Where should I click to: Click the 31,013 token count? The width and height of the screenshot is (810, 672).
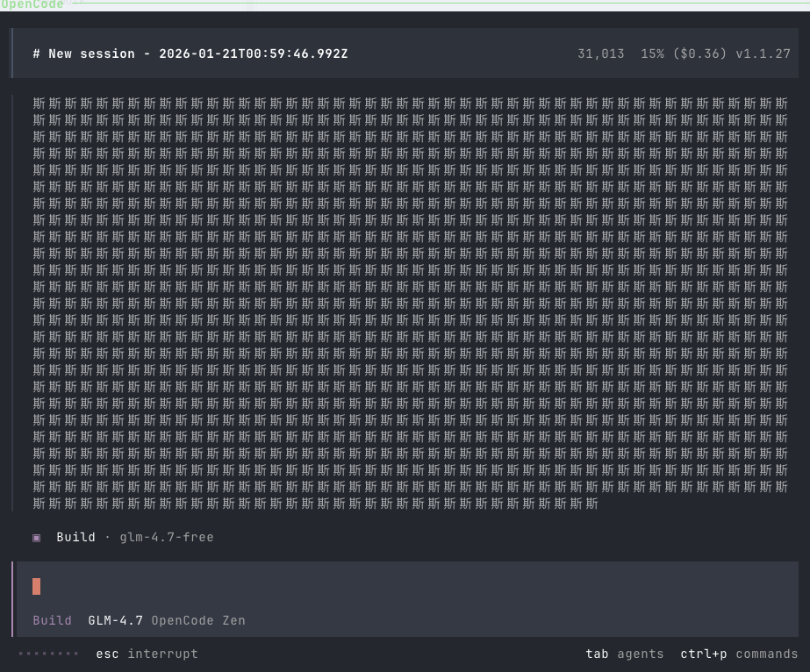pos(601,54)
